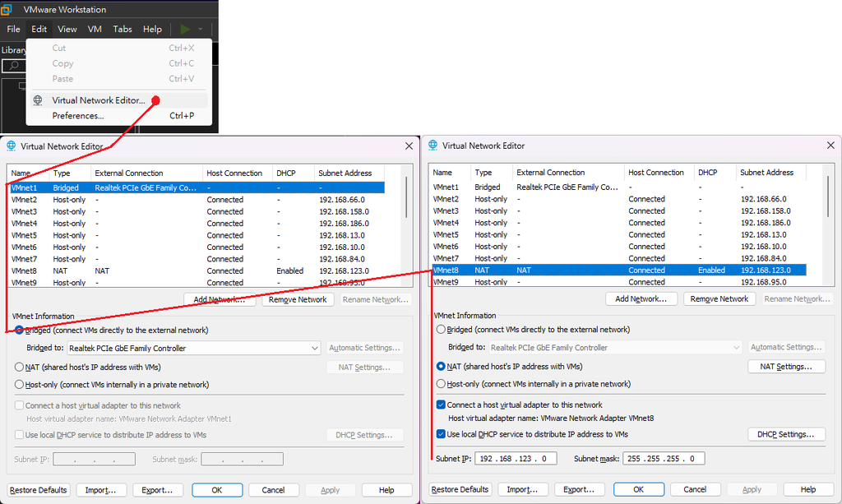Click Restore Defaults in left window

coord(38,490)
